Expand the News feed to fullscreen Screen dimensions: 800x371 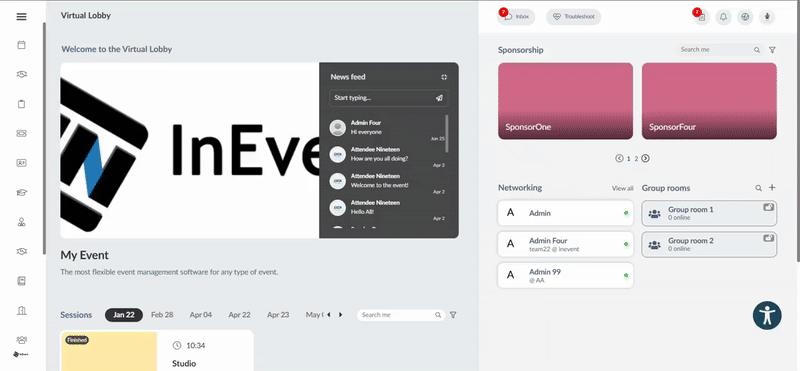pos(444,77)
